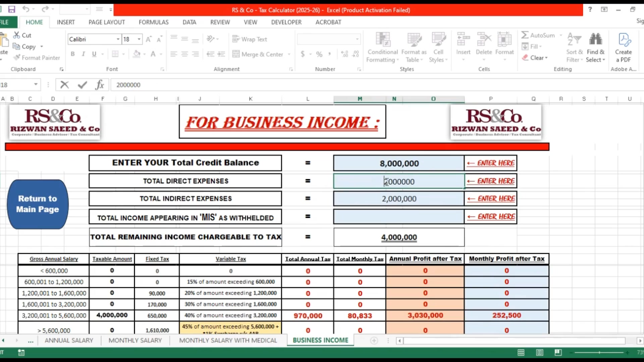Switch to ANNUAL SALARY sheet tab
This screenshot has width=644, height=362.
pos(69,340)
